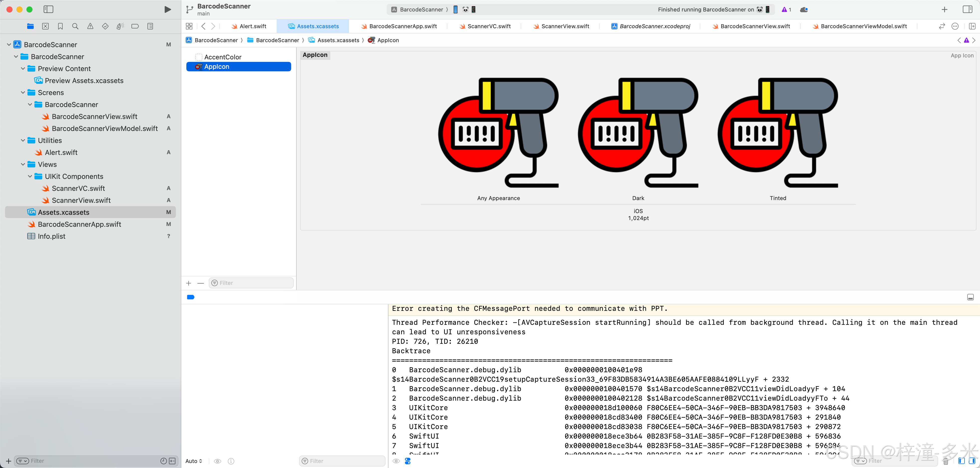This screenshot has width=980, height=468.
Task: Click the trash icon to clear console
Action: pos(946,461)
